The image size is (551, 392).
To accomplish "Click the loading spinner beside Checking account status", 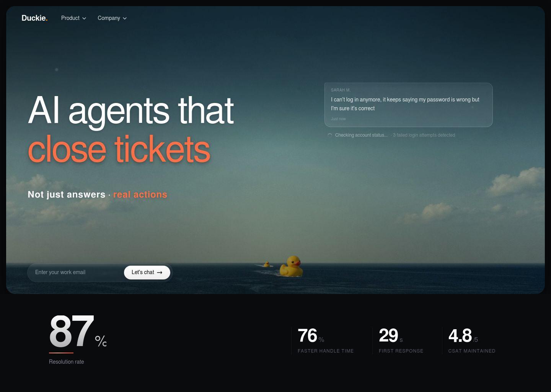I will [x=330, y=135].
